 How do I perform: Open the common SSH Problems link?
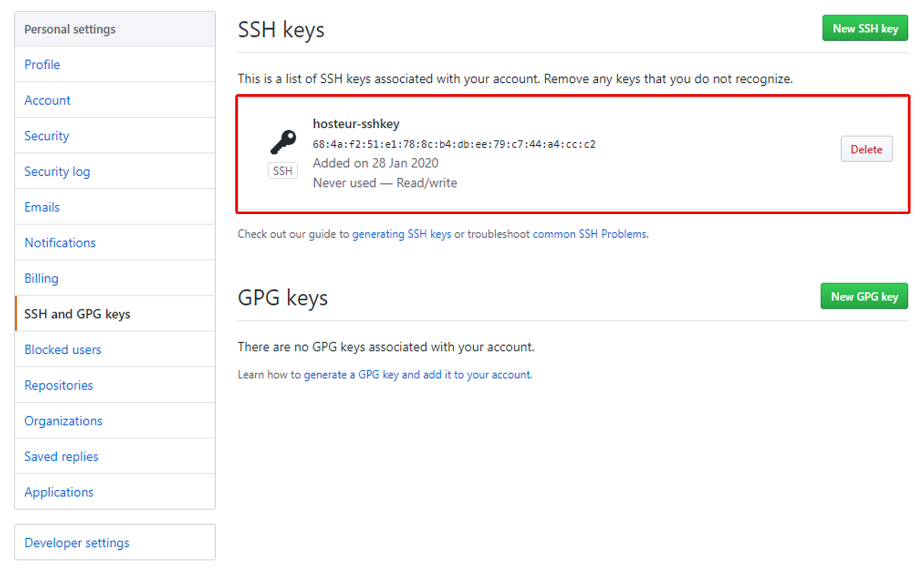(x=590, y=234)
